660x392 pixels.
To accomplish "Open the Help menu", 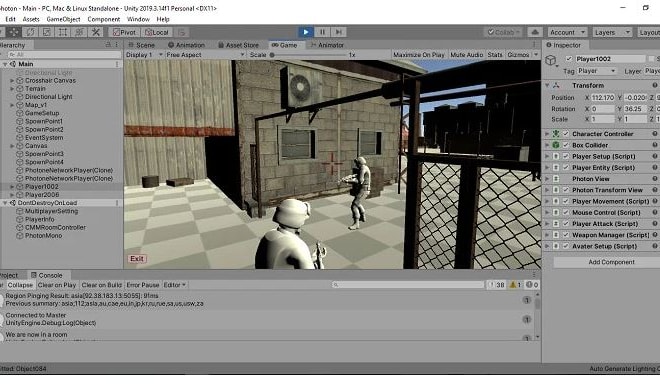I will (x=163, y=19).
